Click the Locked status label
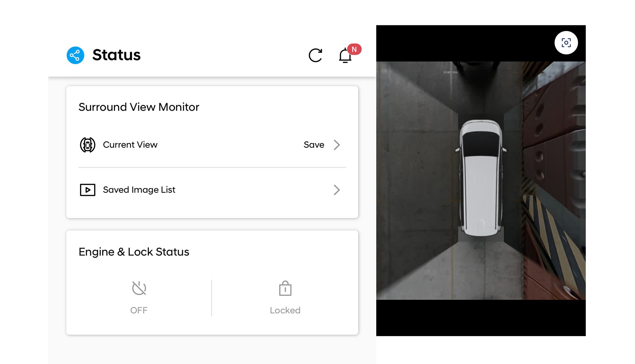The image size is (635, 364). point(285,310)
